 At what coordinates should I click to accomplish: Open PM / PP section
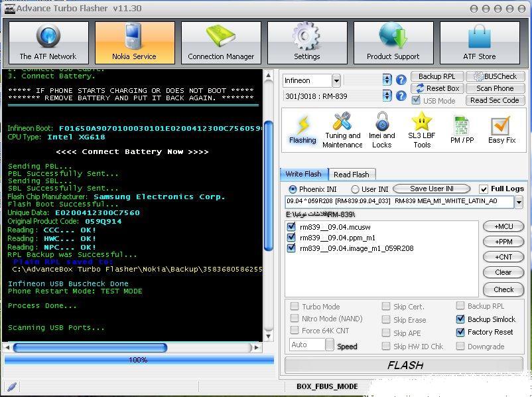click(462, 130)
